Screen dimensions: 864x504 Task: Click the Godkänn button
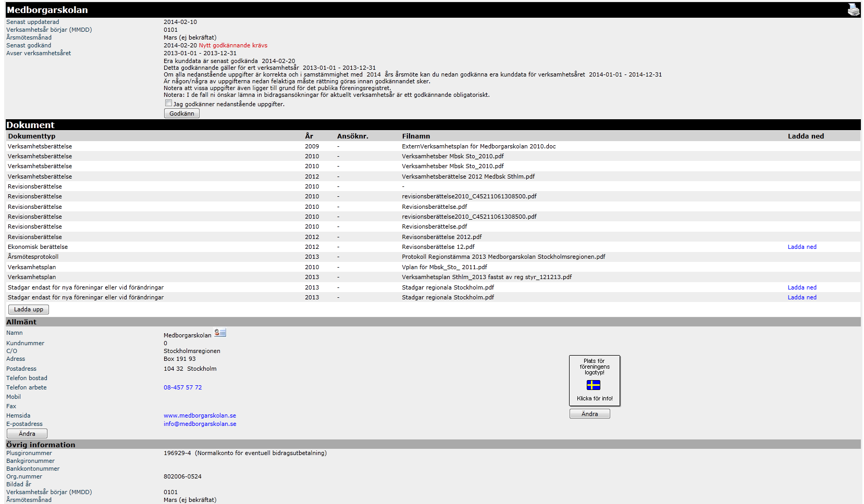[182, 114]
